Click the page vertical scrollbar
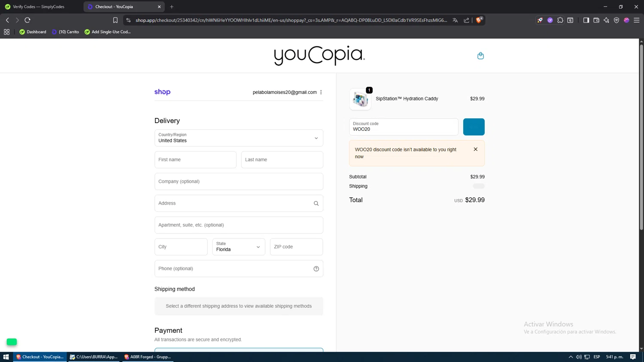This screenshot has height=362, width=644. (x=641, y=137)
